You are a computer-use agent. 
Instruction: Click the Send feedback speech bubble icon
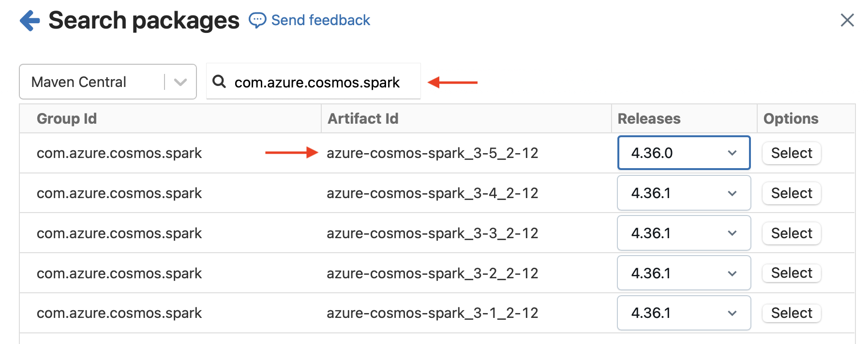tap(257, 20)
